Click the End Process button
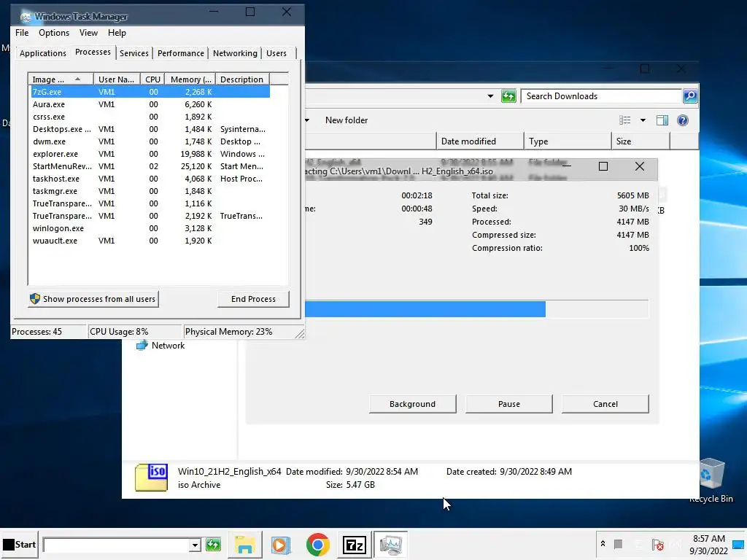747x560 pixels. pos(253,299)
